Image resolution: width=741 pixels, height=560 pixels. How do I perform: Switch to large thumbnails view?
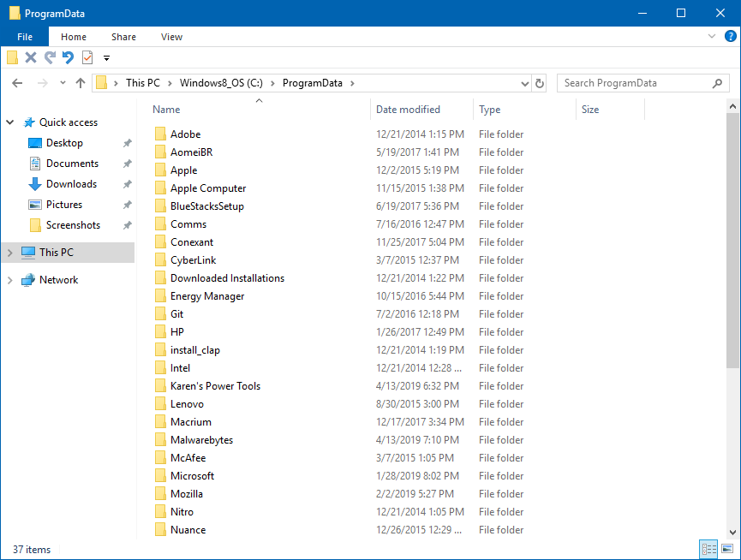(726, 549)
